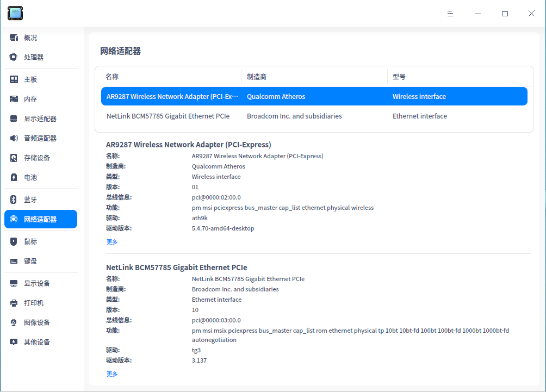Select the 蓝牙 Bluetooth icon
The height and width of the screenshot is (392, 546).
tap(14, 200)
